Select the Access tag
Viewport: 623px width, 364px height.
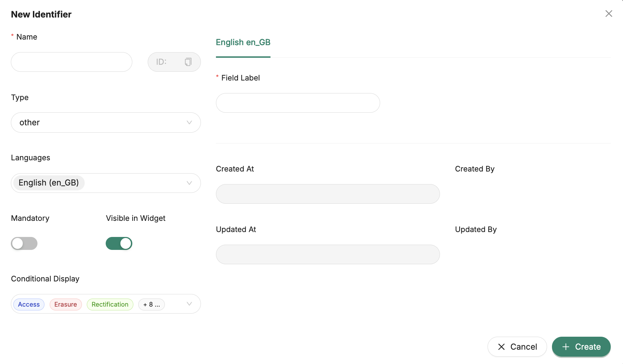click(29, 304)
